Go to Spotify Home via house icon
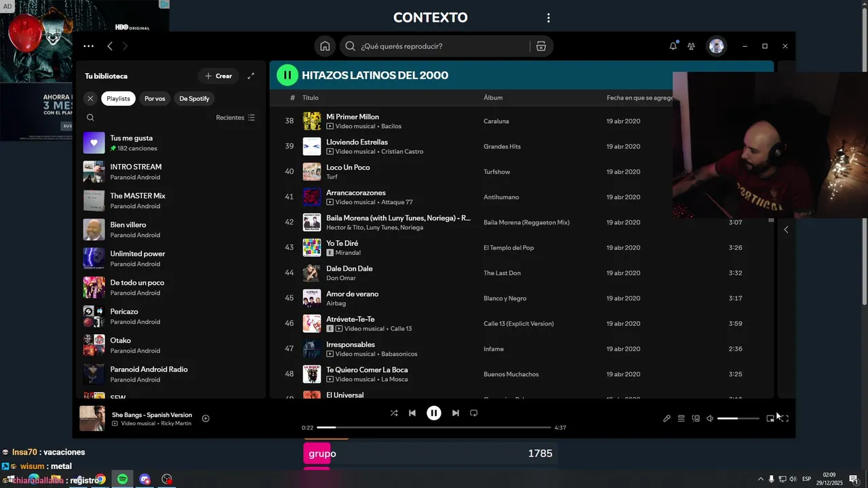Image resolution: width=868 pixels, height=488 pixels. (x=325, y=46)
